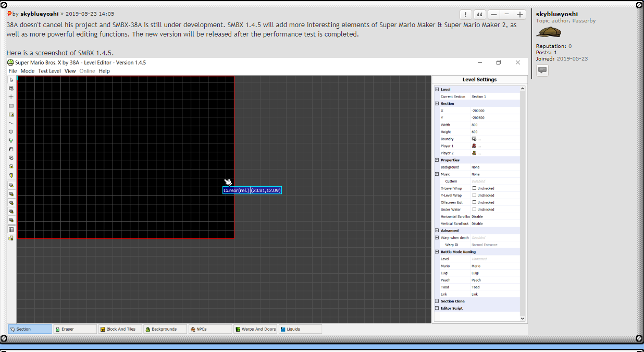
Task: Switch to the Block And Tiles tab
Action: click(x=120, y=329)
